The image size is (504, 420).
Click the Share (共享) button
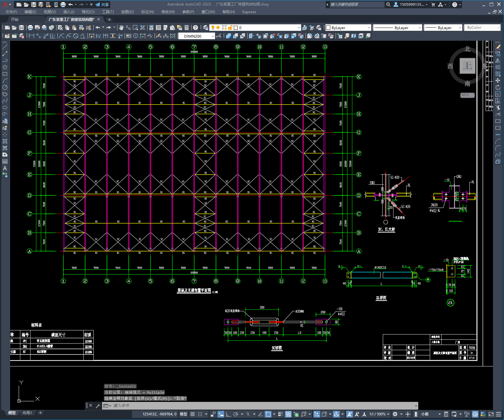pyautogui.click(x=102, y=4)
